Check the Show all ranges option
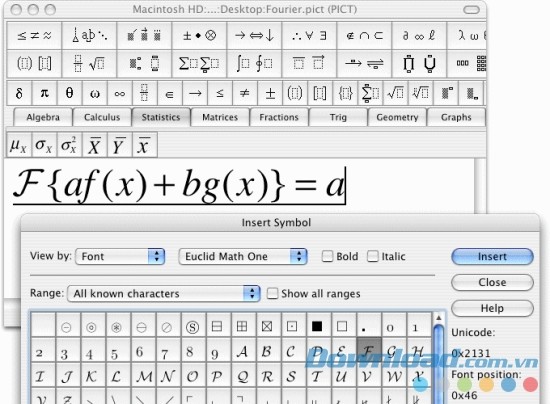Viewport: 550px width, 404px height. point(273,294)
